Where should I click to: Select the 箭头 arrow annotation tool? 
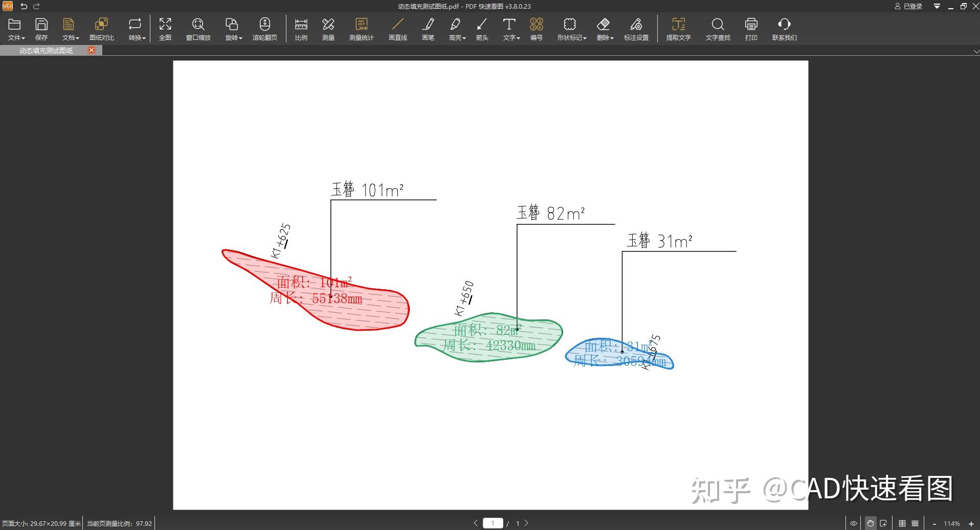point(481,28)
